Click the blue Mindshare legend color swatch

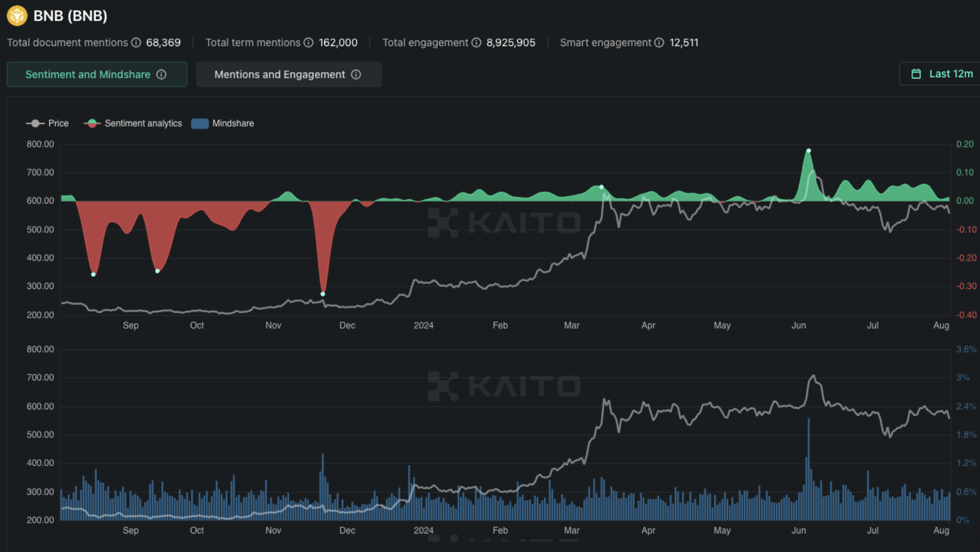coord(200,123)
